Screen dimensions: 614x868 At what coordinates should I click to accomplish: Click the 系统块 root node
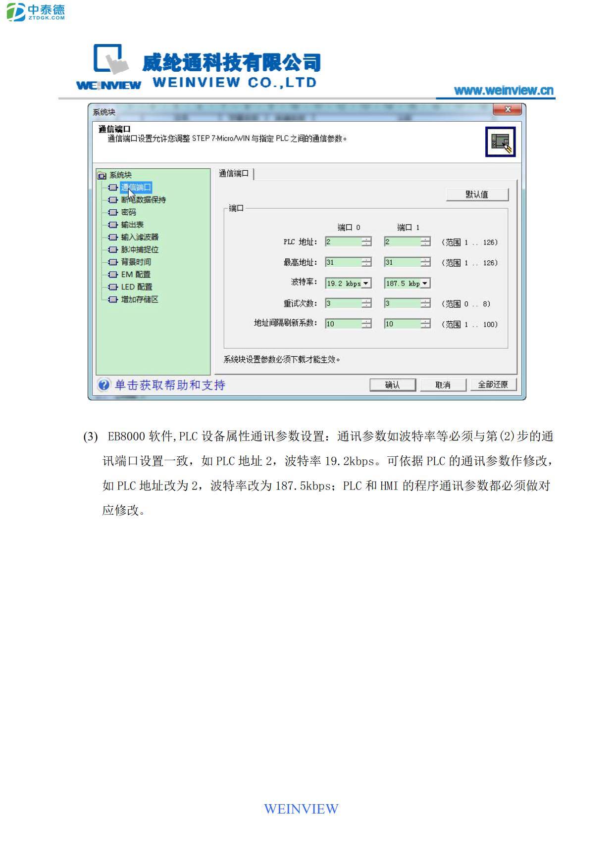click(x=120, y=175)
